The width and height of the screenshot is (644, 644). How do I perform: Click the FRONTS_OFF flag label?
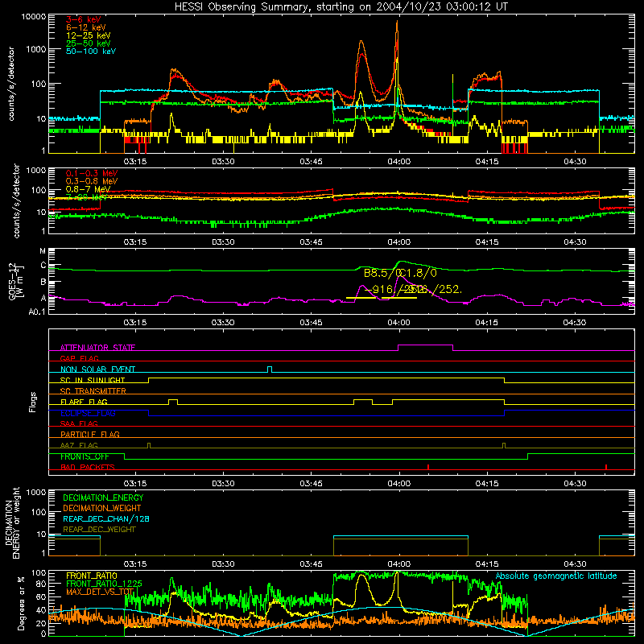click(x=85, y=456)
